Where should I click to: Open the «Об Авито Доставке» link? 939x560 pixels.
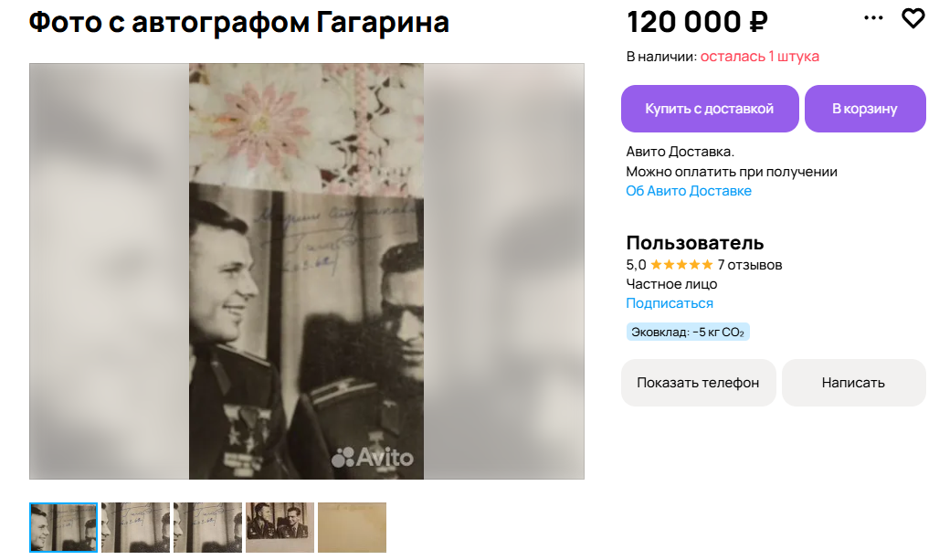click(x=688, y=191)
